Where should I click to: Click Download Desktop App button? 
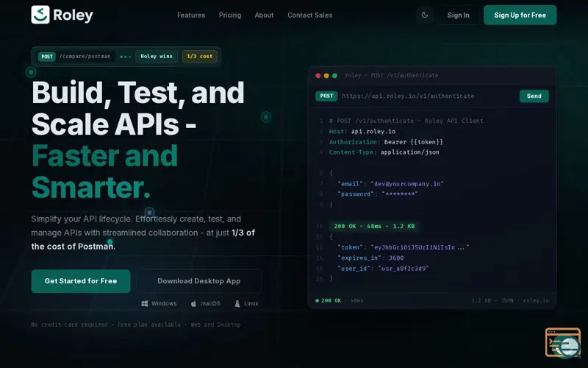tap(198, 281)
